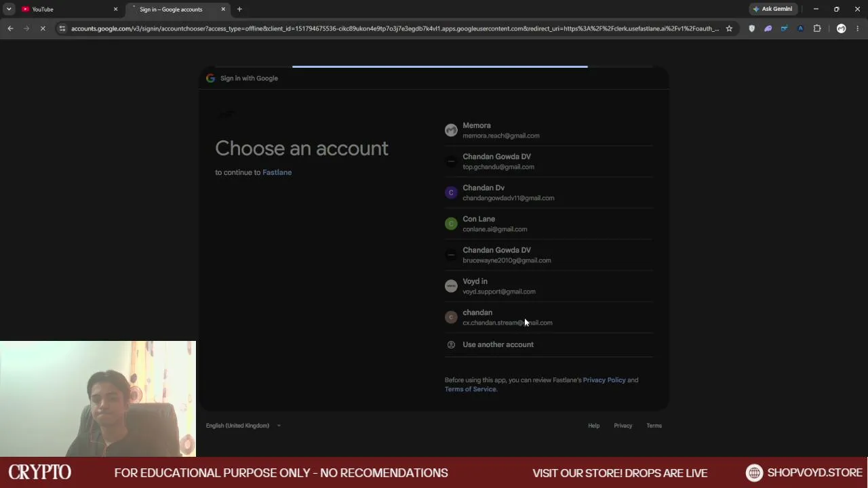Image resolution: width=868 pixels, height=488 pixels.
Task: Click the webcam overlay video feed
Action: 98,399
